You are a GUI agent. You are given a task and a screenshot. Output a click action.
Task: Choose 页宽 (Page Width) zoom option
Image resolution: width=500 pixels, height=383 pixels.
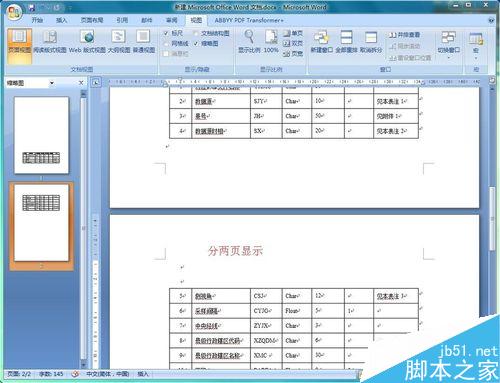pyautogui.click(x=293, y=53)
